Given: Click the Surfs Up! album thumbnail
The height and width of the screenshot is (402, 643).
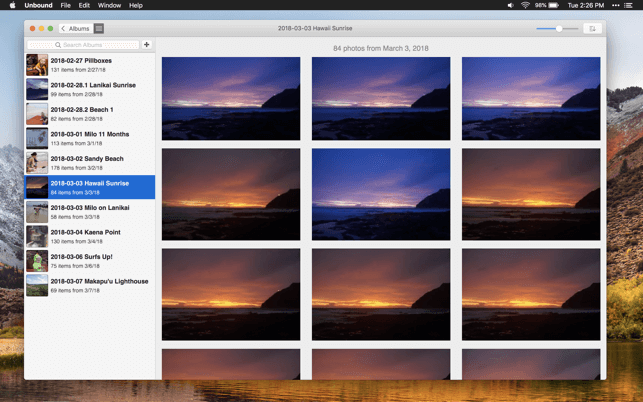Looking at the screenshot, I should tap(37, 261).
